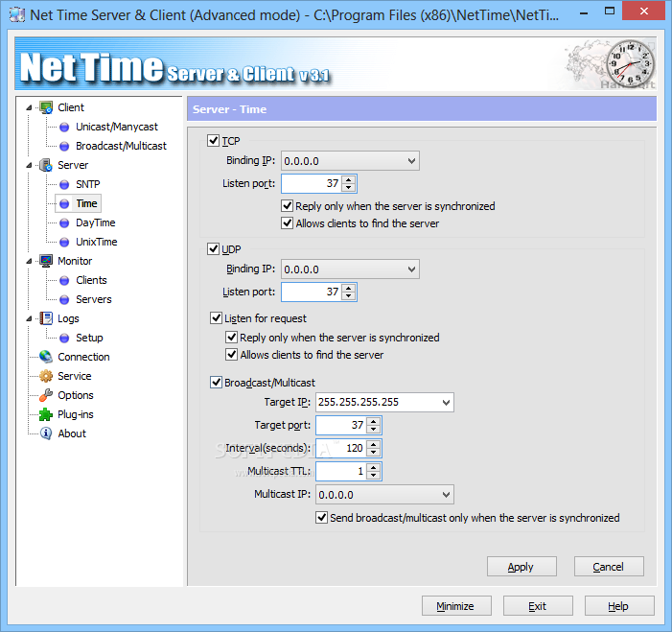Select the DayTime server page

(96, 222)
